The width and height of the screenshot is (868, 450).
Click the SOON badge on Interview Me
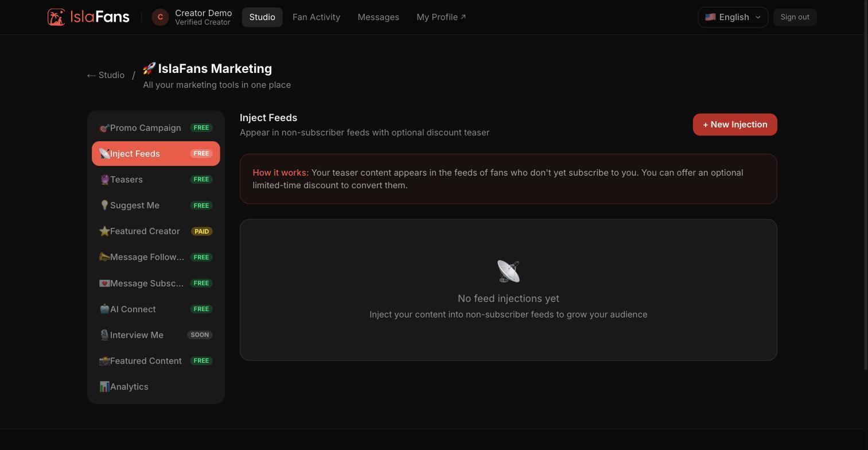(x=200, y=335)
